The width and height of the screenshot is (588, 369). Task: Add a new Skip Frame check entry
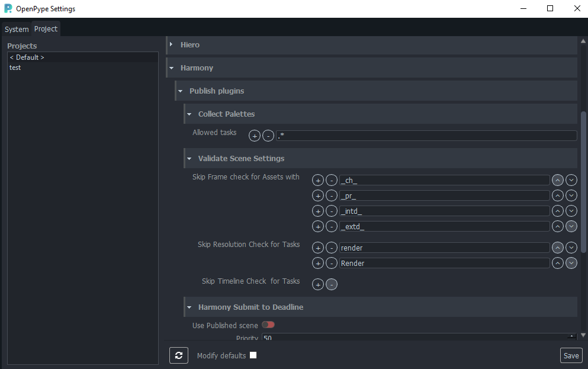[317, 179]
